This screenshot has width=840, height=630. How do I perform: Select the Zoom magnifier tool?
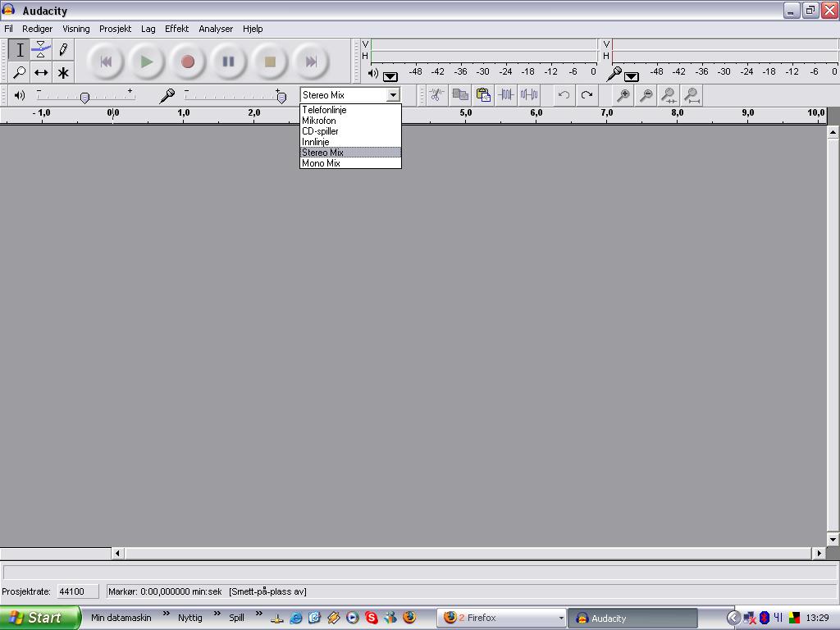click(x=20, y=72)
